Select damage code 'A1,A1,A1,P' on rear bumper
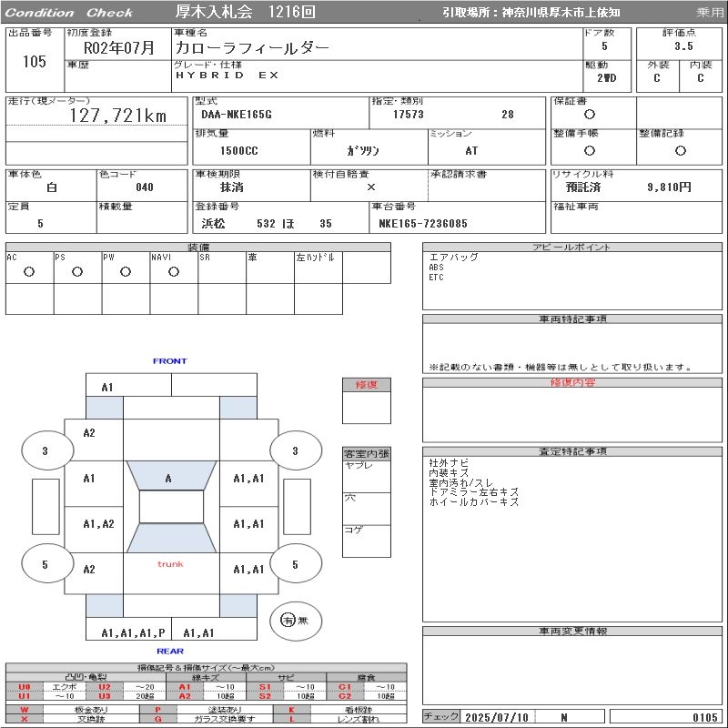The image size is (728, 728). 133,632
